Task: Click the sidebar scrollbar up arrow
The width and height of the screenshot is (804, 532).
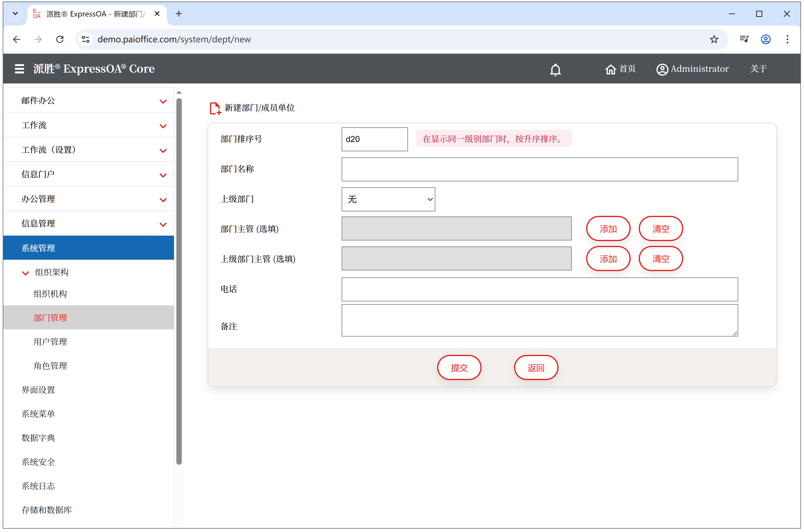Action: (179, 92)
